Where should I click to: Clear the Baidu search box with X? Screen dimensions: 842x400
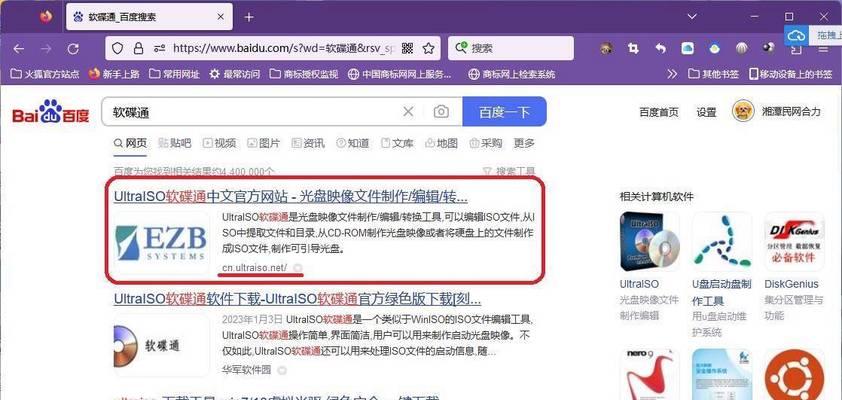tap(409, 112)
